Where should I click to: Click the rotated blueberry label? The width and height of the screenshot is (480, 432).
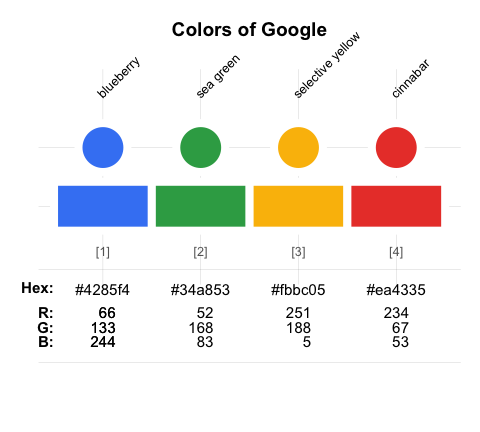118,78
